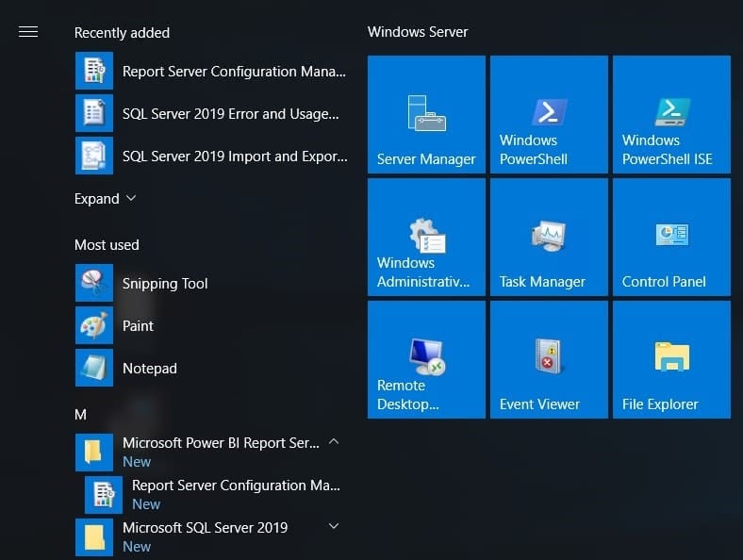Open Windows Administrative Tools tile
Screen dimensions: 743x560
(x=426, y=238)
